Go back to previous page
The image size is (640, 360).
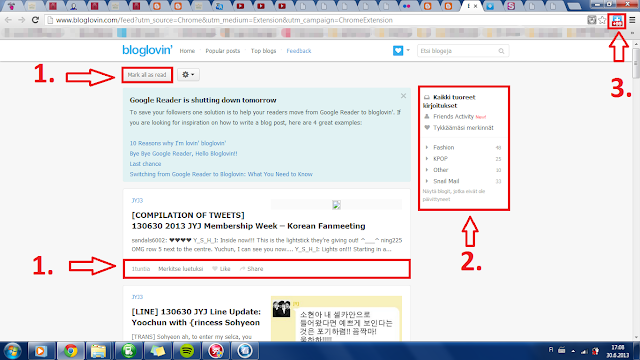click(8, 20)
